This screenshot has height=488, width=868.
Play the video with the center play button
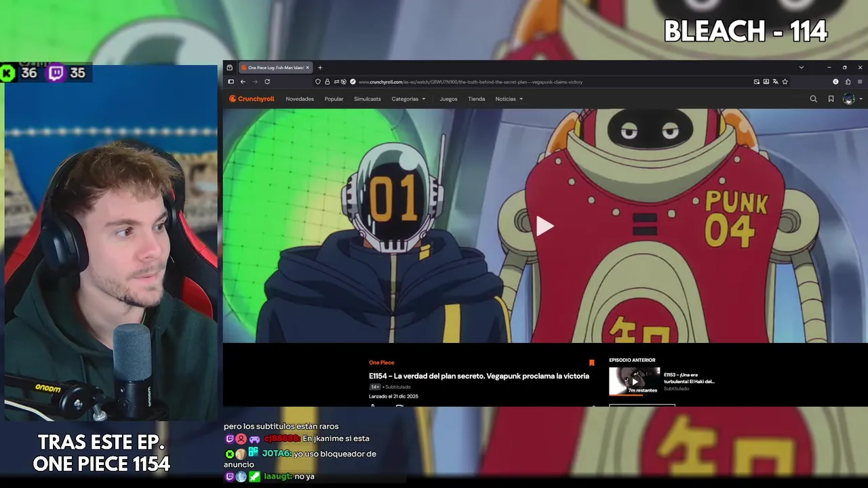(545, 226)
